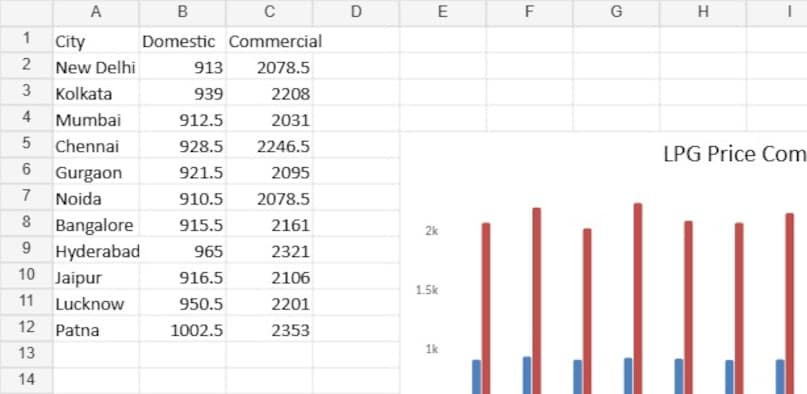
Task: Select the 'Kolkata' cell
Action: pyautogui.click(x=96, y=92)
